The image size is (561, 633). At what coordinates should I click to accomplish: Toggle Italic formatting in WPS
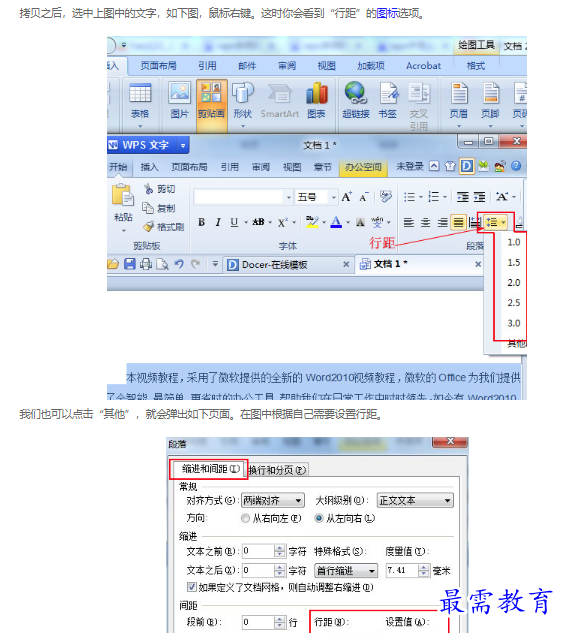(x=218, y=222)
